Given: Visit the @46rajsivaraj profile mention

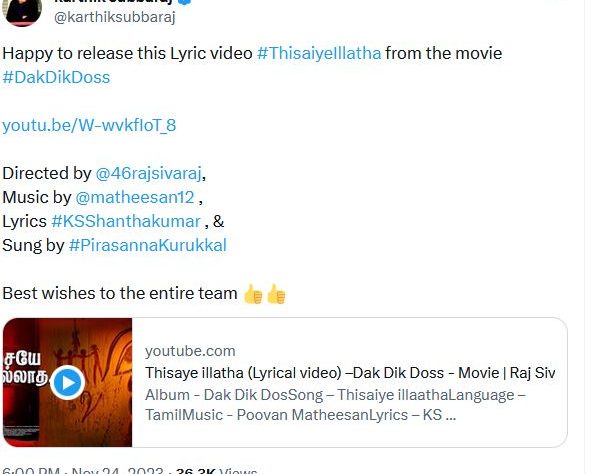Looking at the screenshot, I should [x=148, y=173].
